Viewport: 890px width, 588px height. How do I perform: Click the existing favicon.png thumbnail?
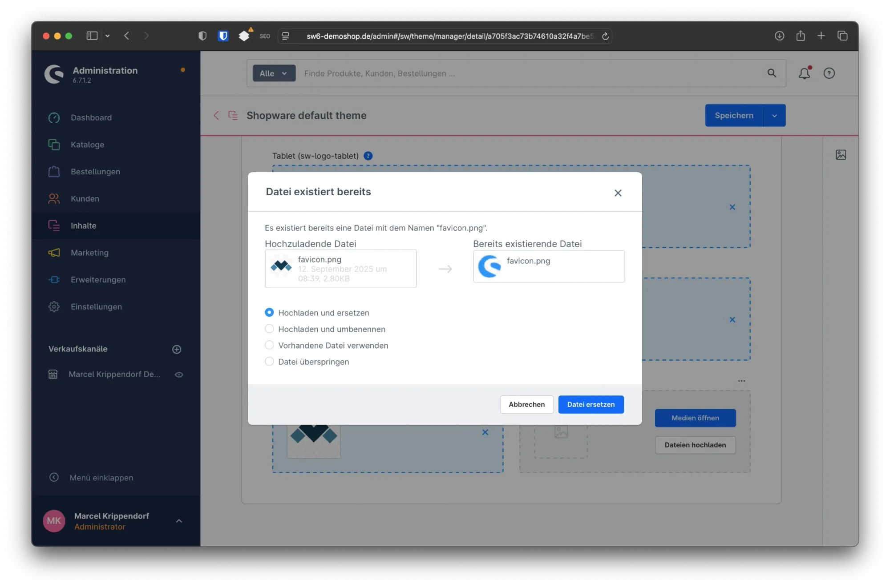pos(489,266)
